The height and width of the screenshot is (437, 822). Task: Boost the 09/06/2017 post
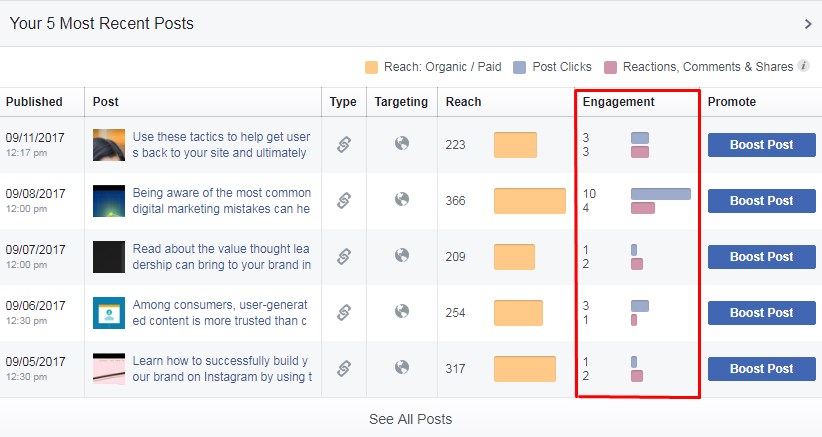tap(762, 313)
